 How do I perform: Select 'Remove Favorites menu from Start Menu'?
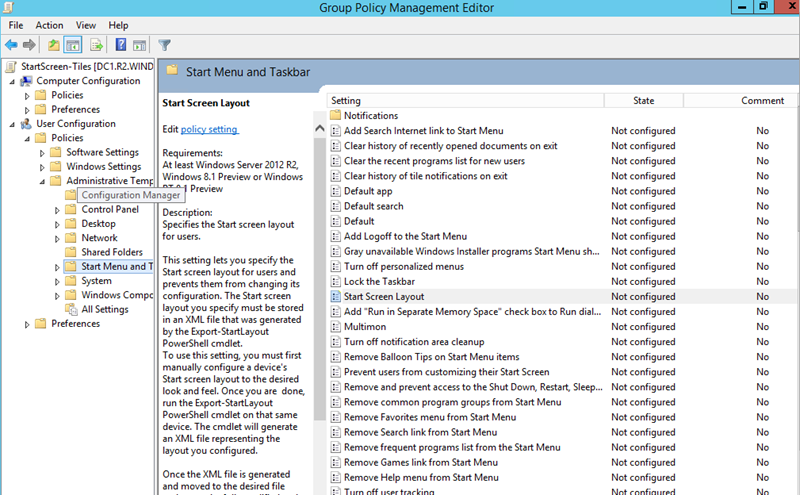pos(430,417)
